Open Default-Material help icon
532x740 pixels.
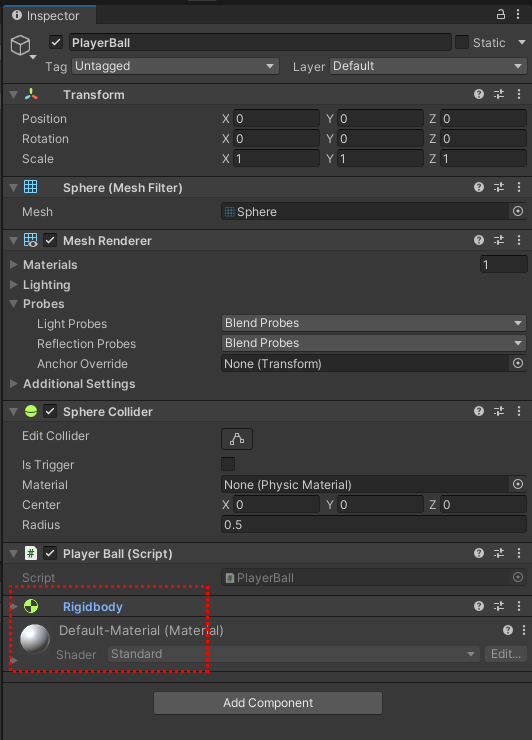point(508,630)
